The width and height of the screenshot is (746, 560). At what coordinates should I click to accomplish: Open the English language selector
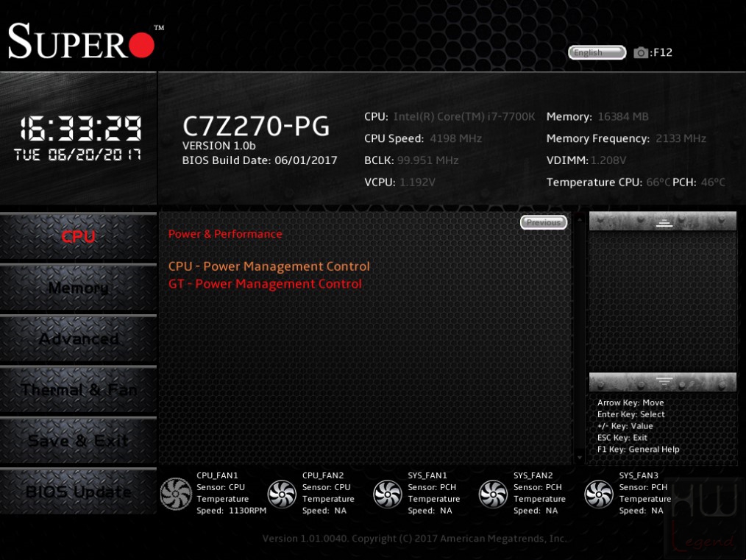tap(597, 52)
